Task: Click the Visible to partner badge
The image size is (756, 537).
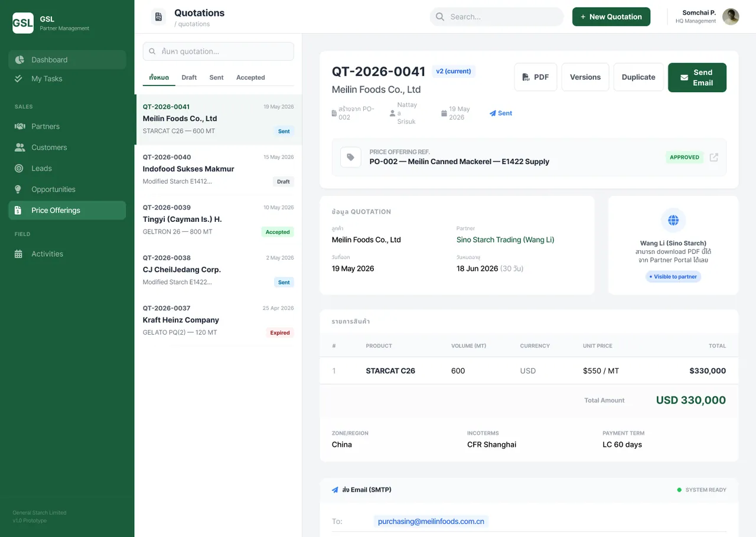Action: (x=673, y=277)
